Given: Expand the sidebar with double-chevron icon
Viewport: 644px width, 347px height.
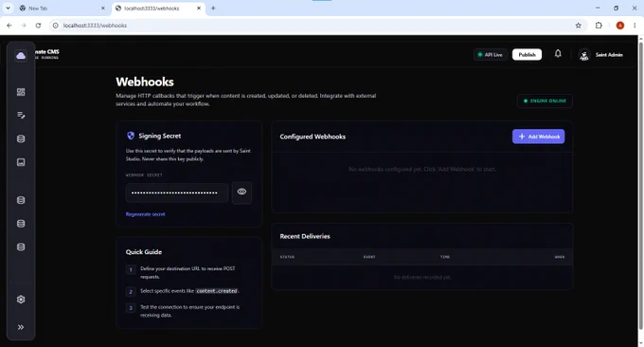Looking at the screenshot, I should pyautogui.click(x=21, y=327).
